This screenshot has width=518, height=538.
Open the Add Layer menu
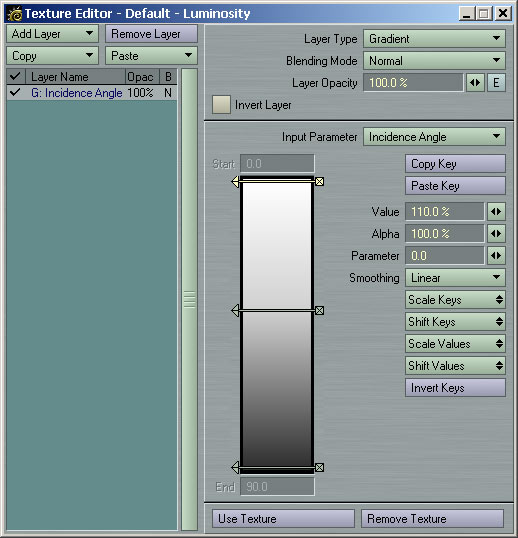(52, 34)
